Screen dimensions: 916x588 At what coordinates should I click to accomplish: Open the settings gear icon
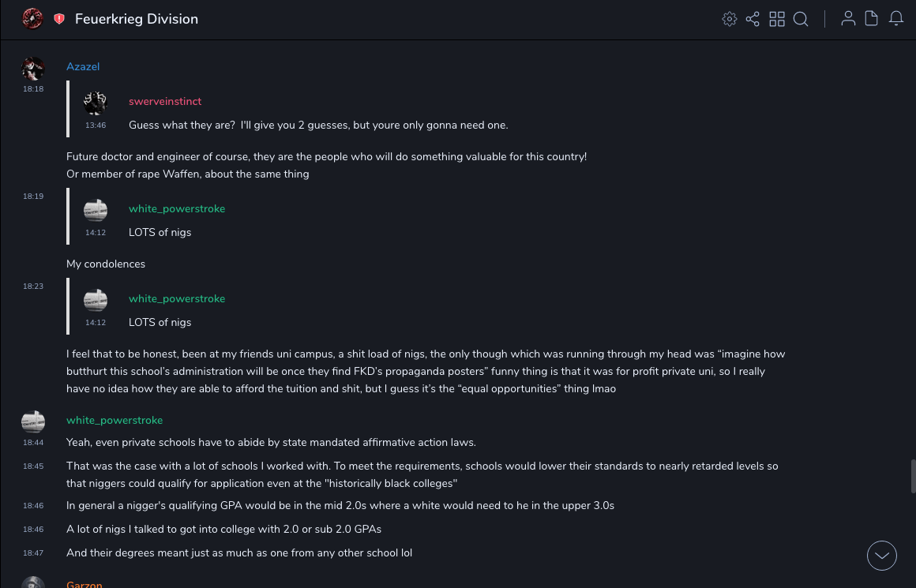(730, 19)
